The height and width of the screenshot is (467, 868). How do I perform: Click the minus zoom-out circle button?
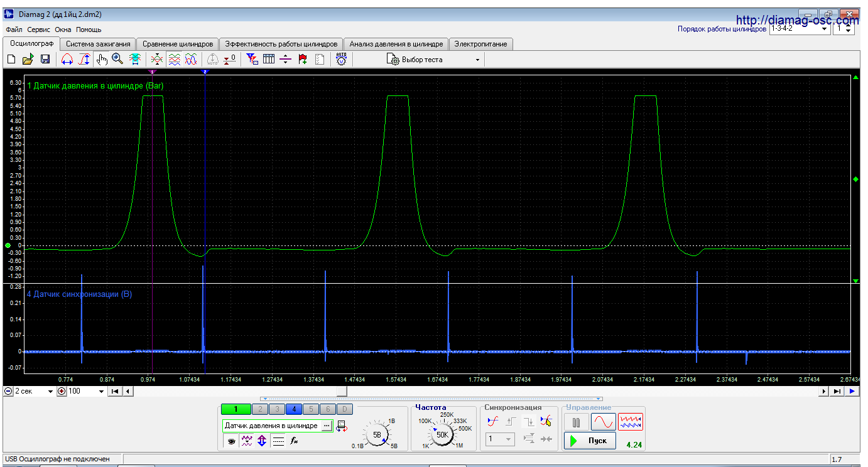[8, 391]
